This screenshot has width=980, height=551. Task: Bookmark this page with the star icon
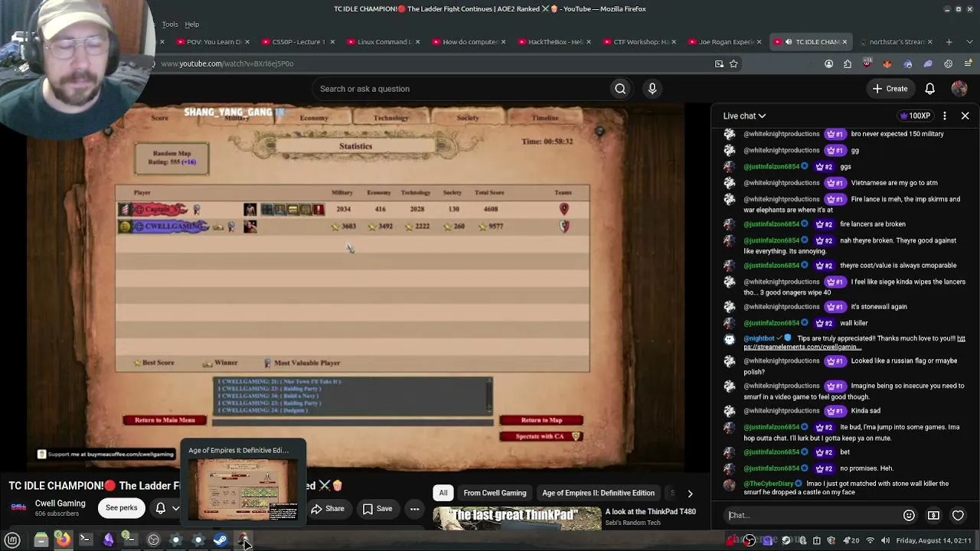[x=733, y=64]
